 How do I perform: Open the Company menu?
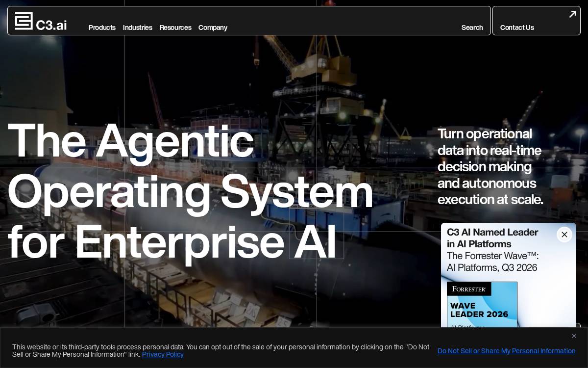click(213, 27)
